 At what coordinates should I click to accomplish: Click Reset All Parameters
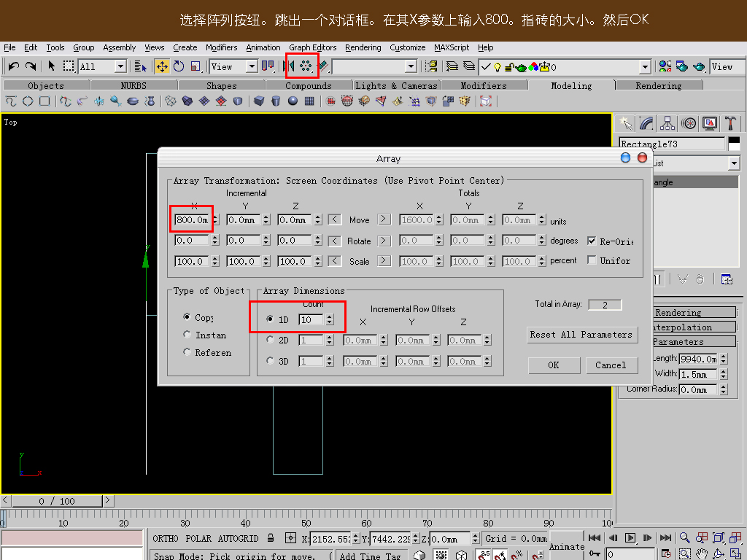tap(581, 335)
